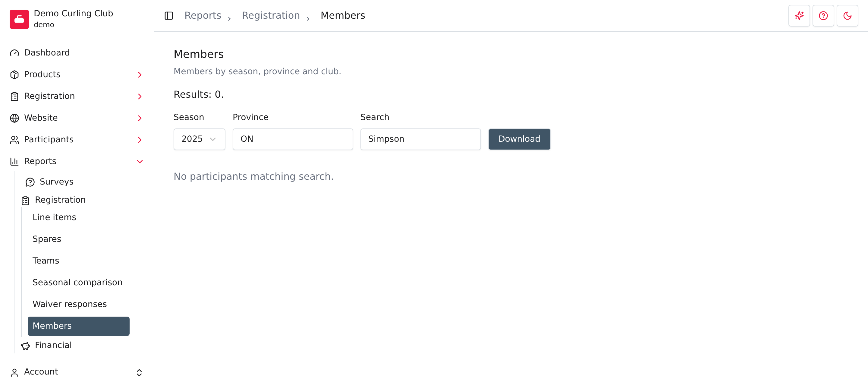868x392 pixels.
Task: Click the Products box icon
Action: pyautogui.click(x=14, y=75)
